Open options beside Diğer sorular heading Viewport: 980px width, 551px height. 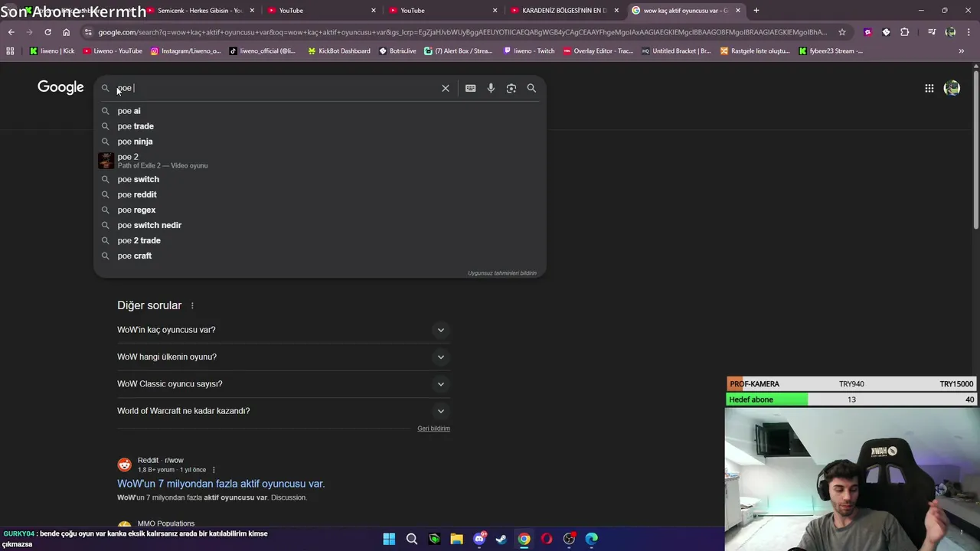192,305
